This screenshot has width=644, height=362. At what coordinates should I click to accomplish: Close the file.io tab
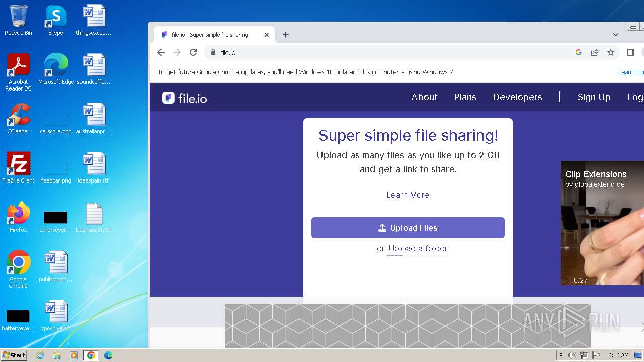[267, 35]
